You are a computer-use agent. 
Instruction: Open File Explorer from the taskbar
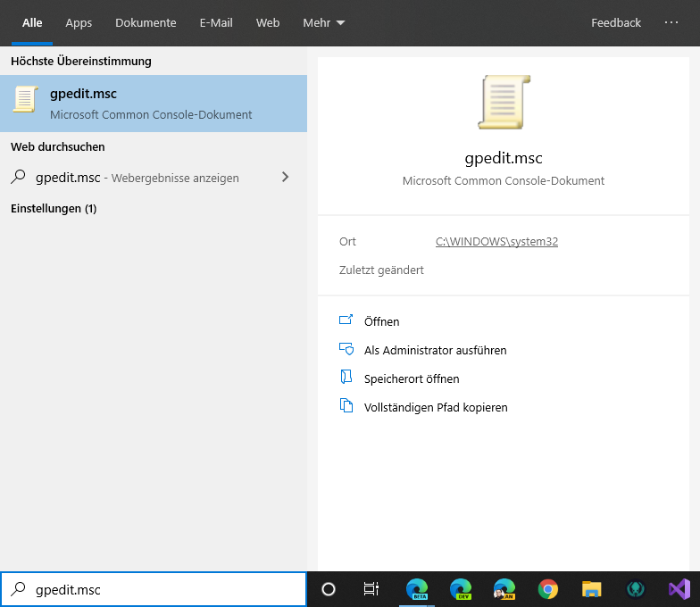click(592, 589)
